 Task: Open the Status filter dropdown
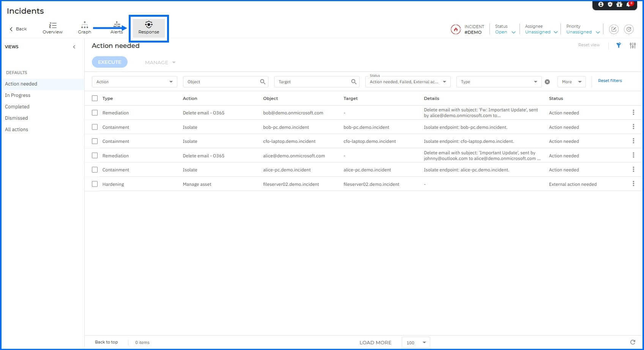(408, 82)
